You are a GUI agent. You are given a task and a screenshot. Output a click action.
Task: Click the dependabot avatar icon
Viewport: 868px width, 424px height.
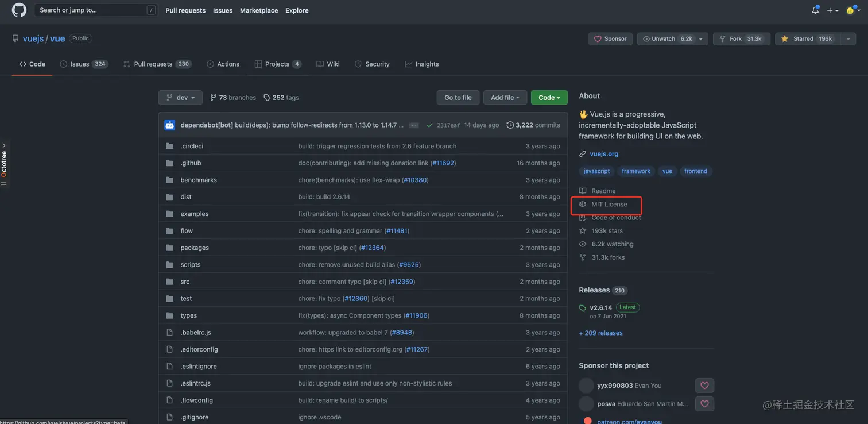click(x=169, y=125)
